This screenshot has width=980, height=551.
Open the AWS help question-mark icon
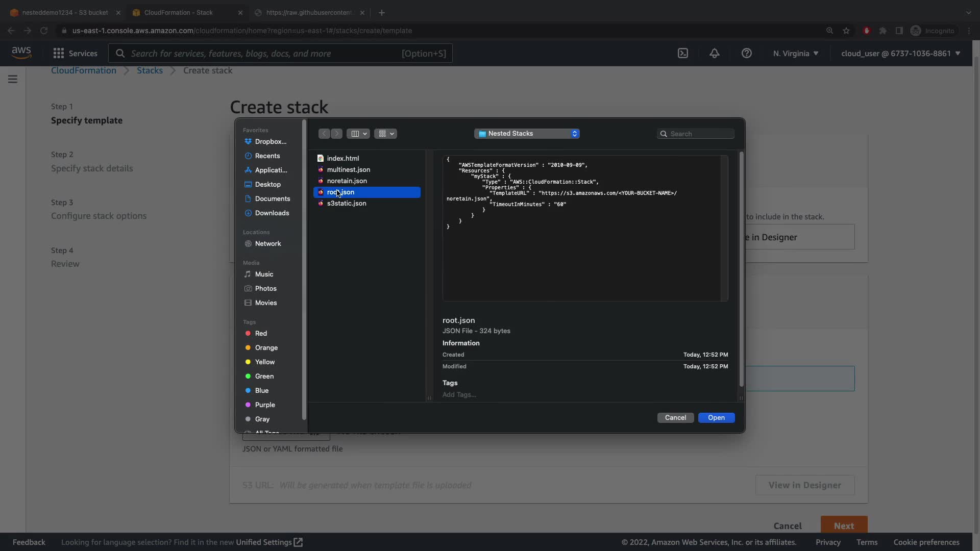pos(746,53)
